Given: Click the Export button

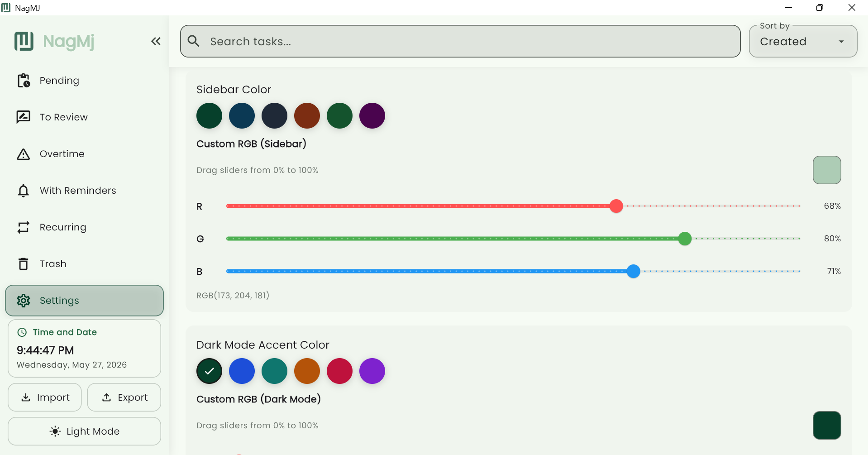Looking at the screenshot, I should click(x=124, y=398).
